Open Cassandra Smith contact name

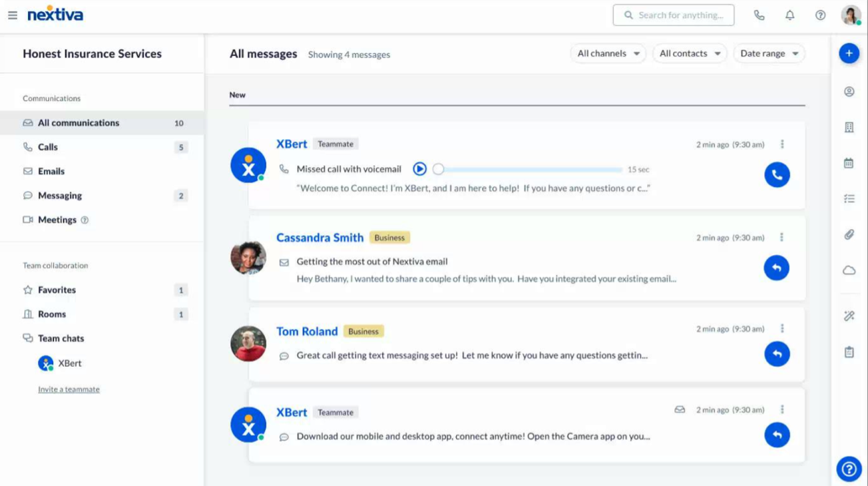[320, 238]
